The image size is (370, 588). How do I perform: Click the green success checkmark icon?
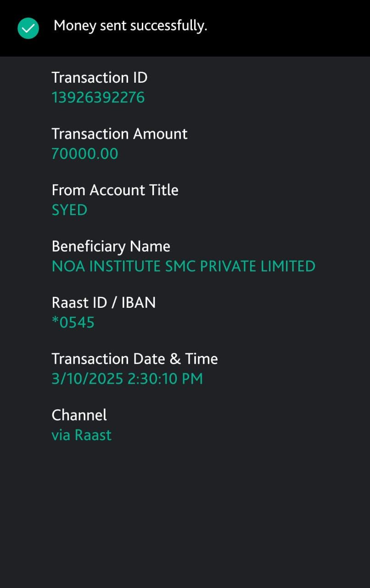tap(28, 28)
